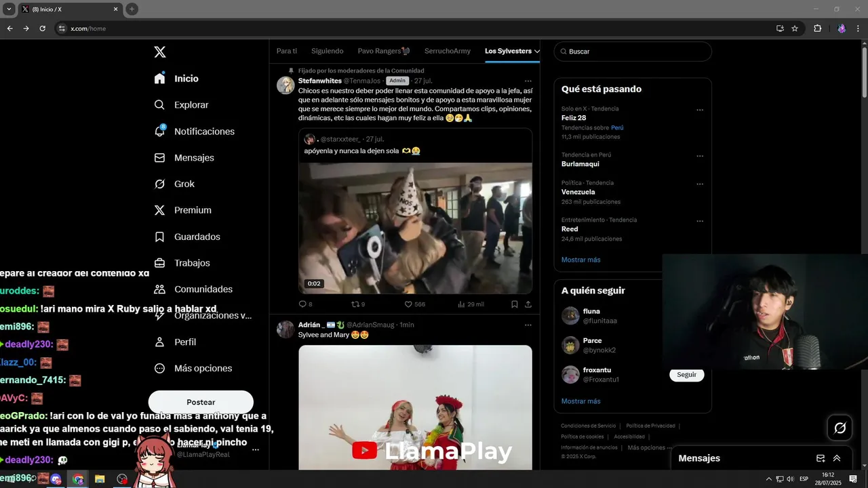
Task: Open the Burlamaqui trend
Action: tap(580, 164)
